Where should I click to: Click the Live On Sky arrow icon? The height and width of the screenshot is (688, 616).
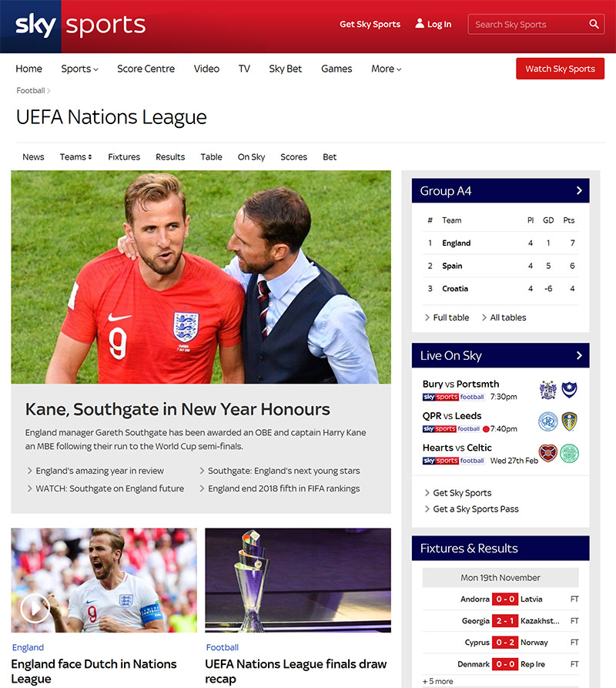pos(579,355)
